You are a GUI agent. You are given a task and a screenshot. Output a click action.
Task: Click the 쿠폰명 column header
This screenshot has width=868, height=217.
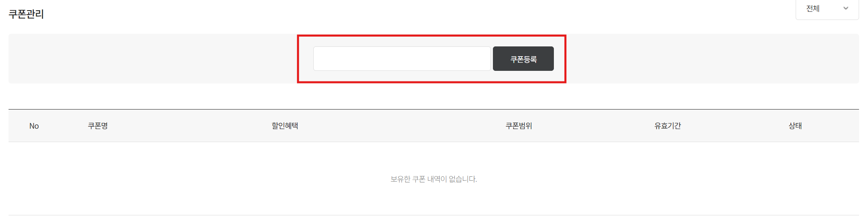coord(98,126)
